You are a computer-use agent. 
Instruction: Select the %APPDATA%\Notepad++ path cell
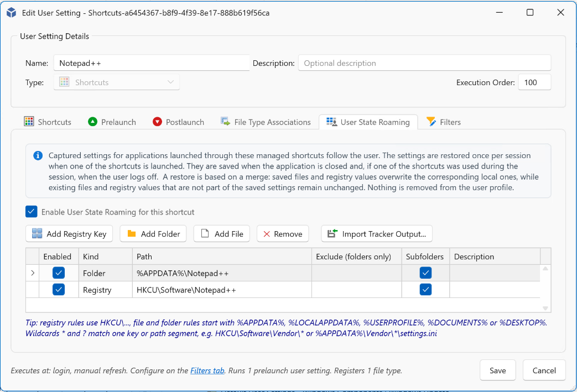pyautogui.click(x=222, y=273)
